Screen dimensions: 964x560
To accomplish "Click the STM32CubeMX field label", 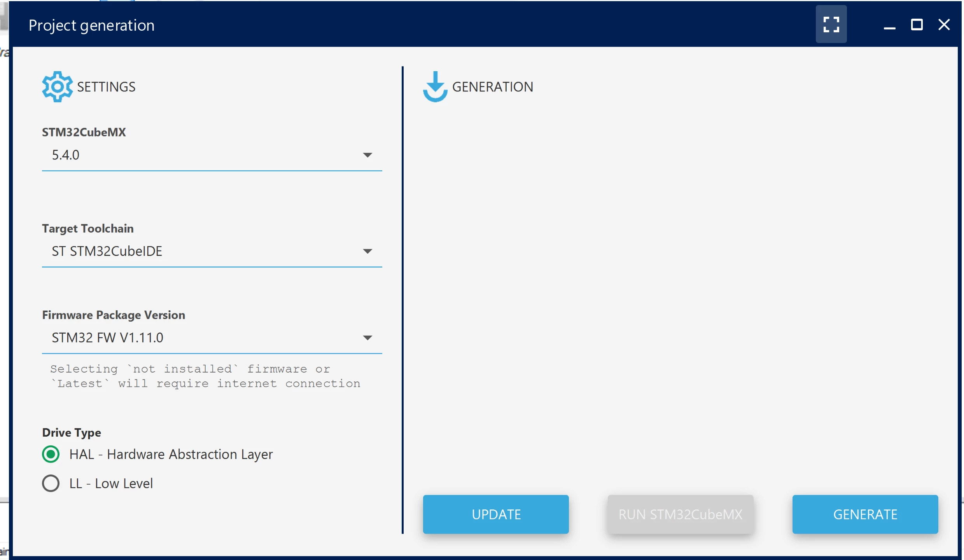I will pyautogui.click(x=84, y=132).
